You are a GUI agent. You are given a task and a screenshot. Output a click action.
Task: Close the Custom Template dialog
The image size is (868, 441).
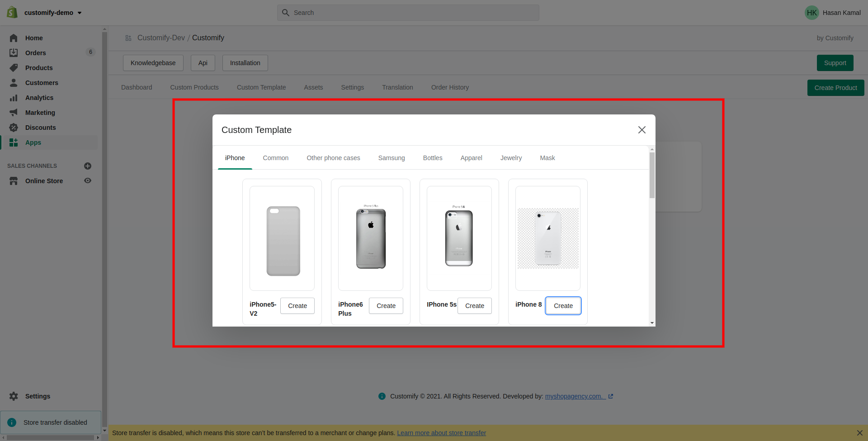pyautogui.click(x=642, y=130)
